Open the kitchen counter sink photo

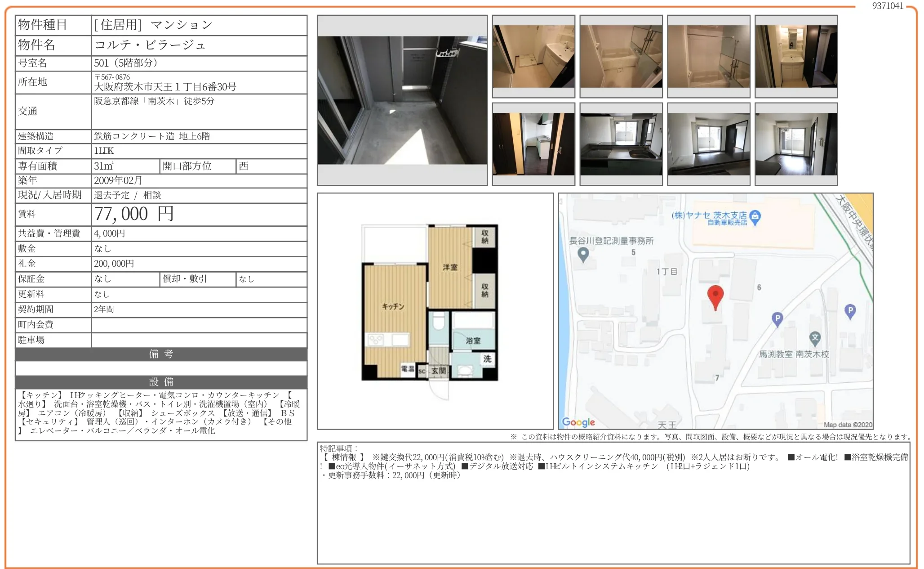pos(621,144)
